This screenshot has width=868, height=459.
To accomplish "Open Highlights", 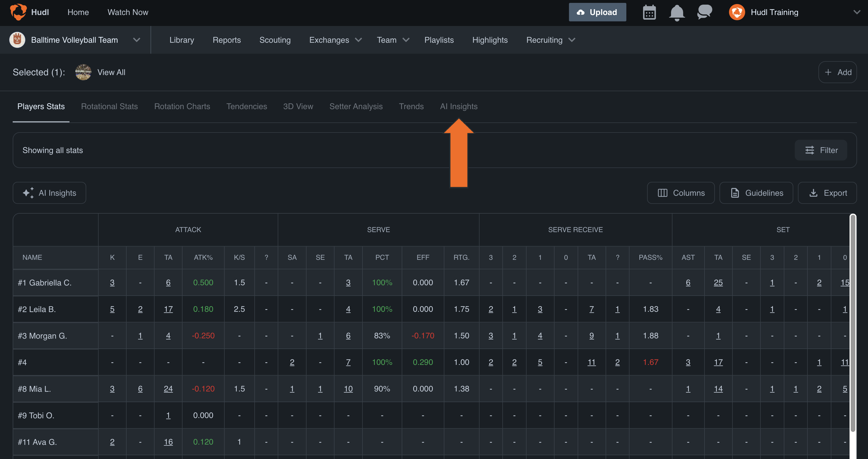I will click(490, 40).
